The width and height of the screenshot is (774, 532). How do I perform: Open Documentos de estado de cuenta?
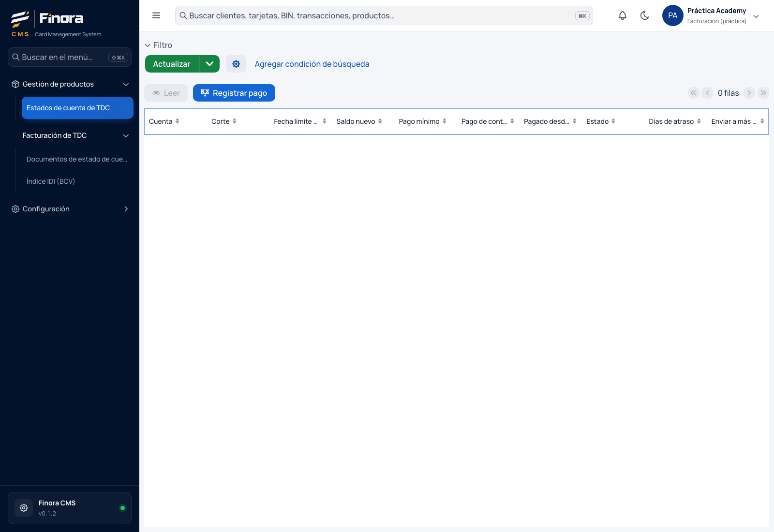77,159
